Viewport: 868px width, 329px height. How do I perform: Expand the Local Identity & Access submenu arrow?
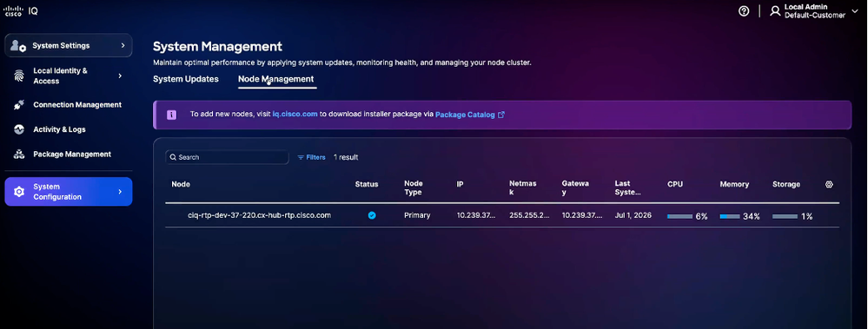tap(120, 76)
